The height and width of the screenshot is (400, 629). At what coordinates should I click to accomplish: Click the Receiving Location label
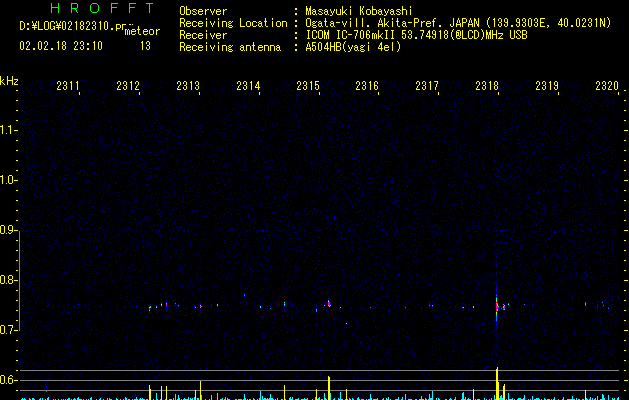point(233,23)
